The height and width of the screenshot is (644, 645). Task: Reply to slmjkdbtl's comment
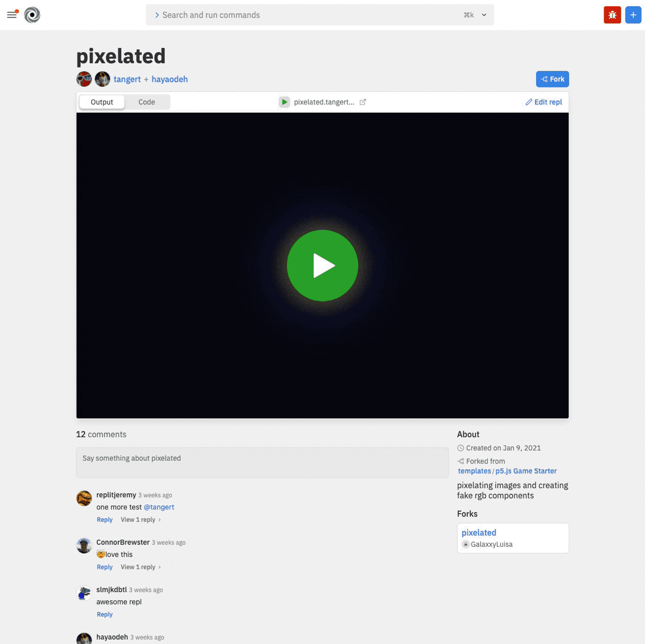point(104,614)
